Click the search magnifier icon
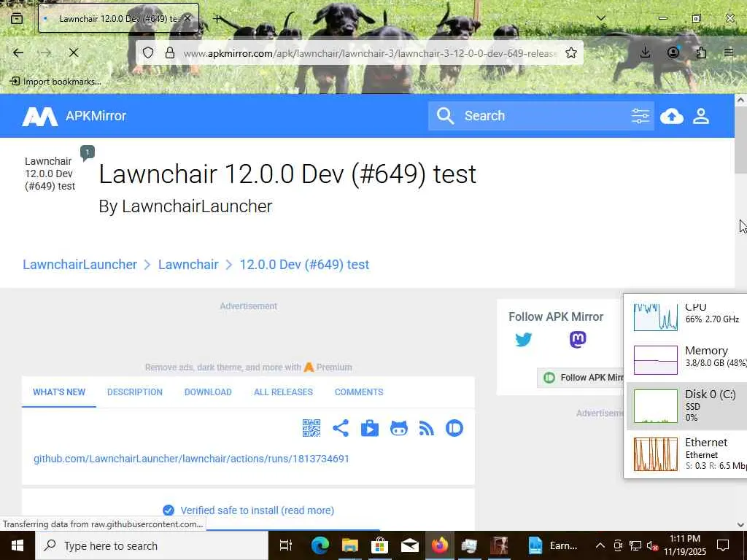Image resolution: width=747 pixels, height=560 pixels. (x=446, y=116)
